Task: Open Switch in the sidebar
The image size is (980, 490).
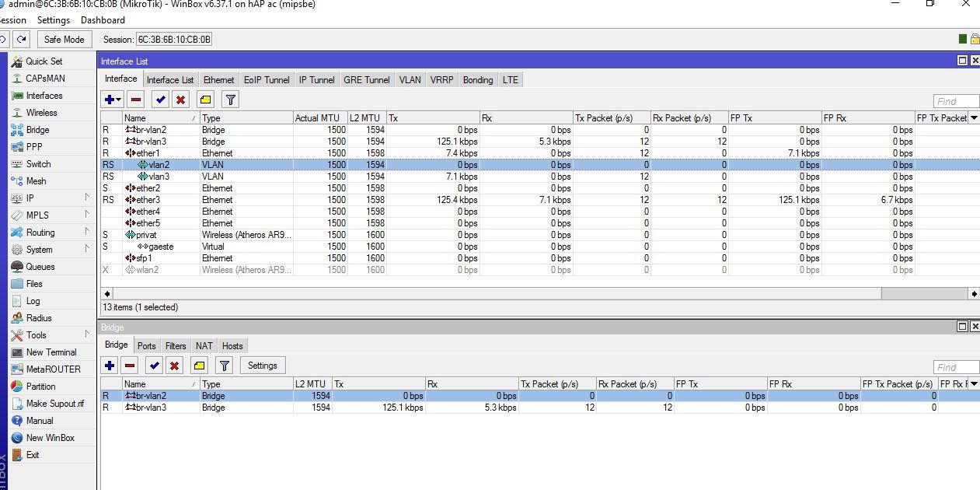Action: click(x=38, y=164)
